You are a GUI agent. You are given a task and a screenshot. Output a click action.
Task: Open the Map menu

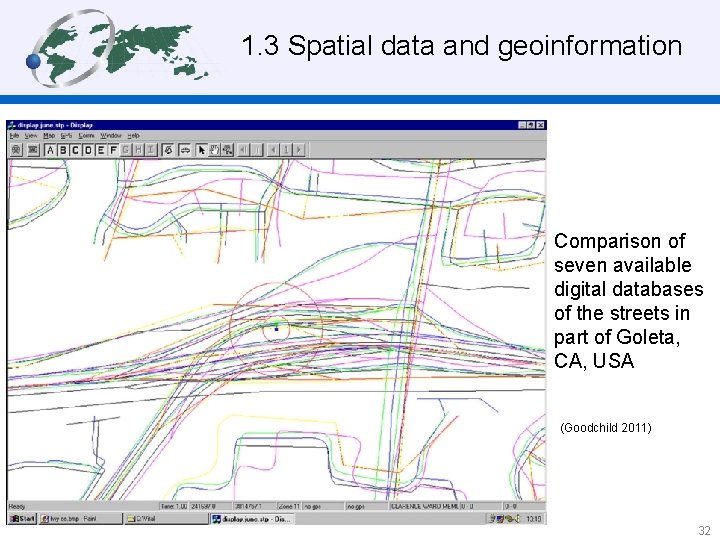coord(49,135)
